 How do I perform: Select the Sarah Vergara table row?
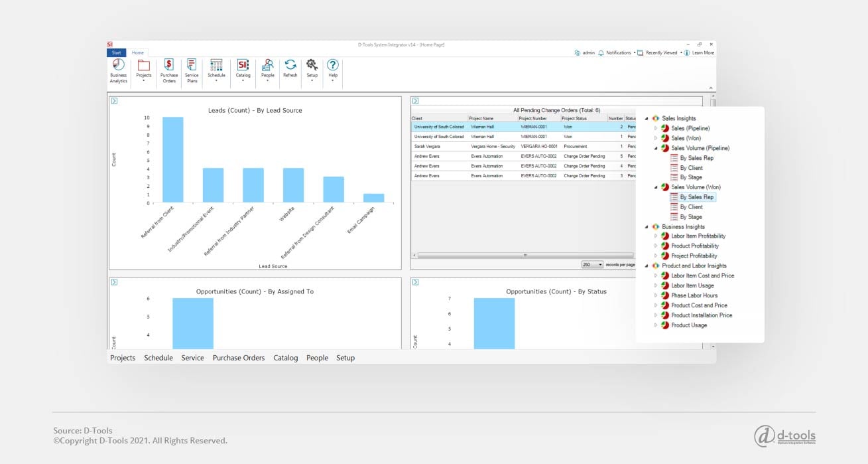(523, 146)
